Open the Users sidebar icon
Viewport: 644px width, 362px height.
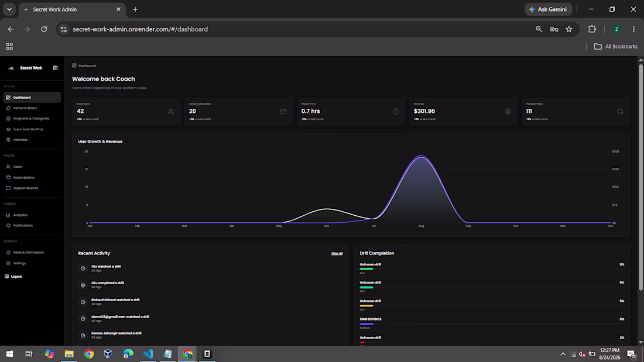click(8, 167)
